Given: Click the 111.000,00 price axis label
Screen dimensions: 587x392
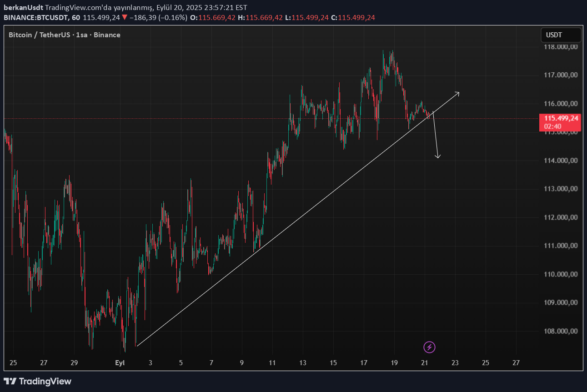Looking at the screenshot, I should (561, 246).
